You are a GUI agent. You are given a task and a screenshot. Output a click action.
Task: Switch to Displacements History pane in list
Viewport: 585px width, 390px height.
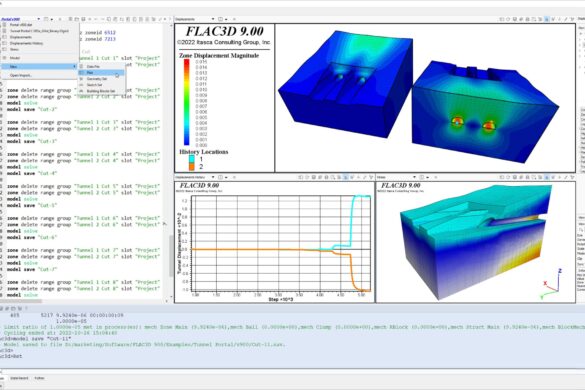26,43
